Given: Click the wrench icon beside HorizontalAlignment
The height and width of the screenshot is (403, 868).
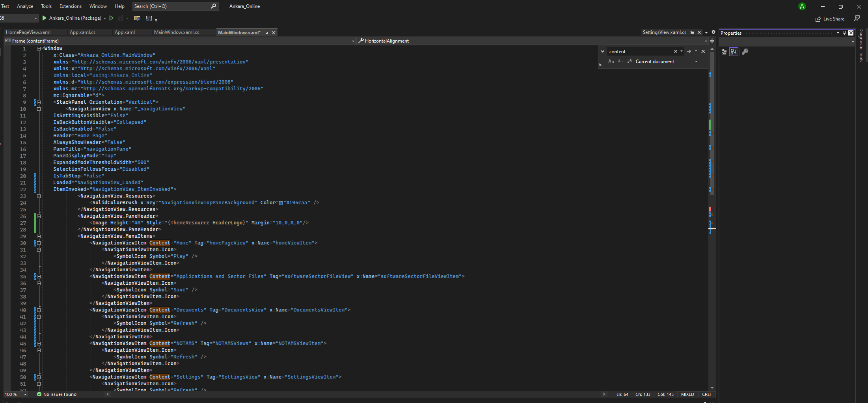Looking at the screenshot, I should (x=361, y=41).
